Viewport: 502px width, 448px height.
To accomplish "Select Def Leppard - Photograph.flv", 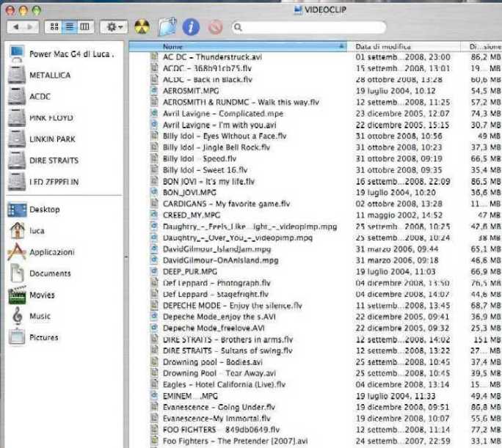I will click(x=217, y=283).
